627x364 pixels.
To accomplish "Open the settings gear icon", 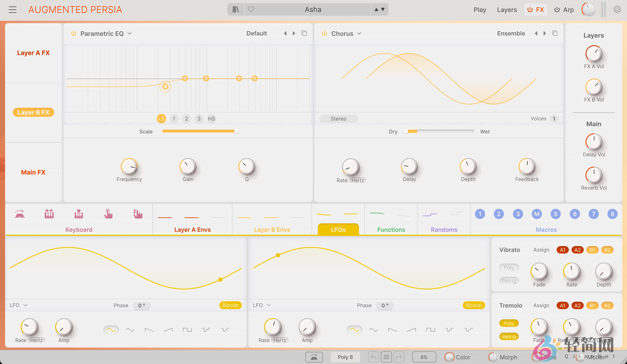I will [617, 9].
